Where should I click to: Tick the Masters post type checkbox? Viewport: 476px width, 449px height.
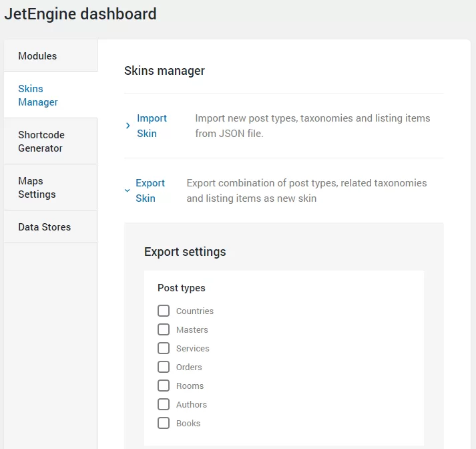164,329
